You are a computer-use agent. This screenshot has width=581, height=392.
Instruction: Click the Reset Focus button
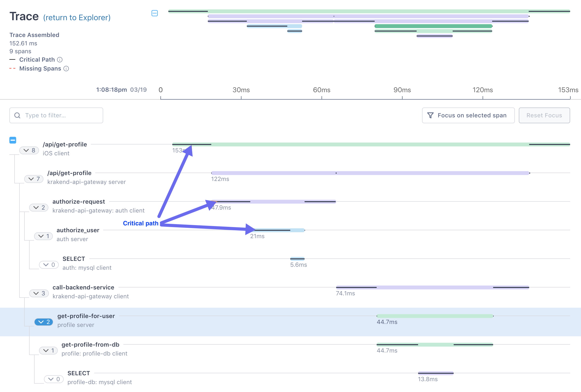pos(544,115)
